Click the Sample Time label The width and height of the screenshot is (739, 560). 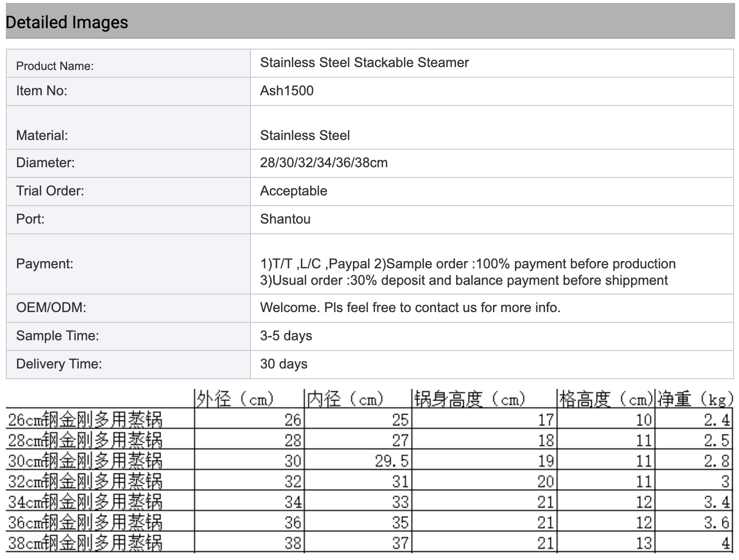[x=57, y=335]
